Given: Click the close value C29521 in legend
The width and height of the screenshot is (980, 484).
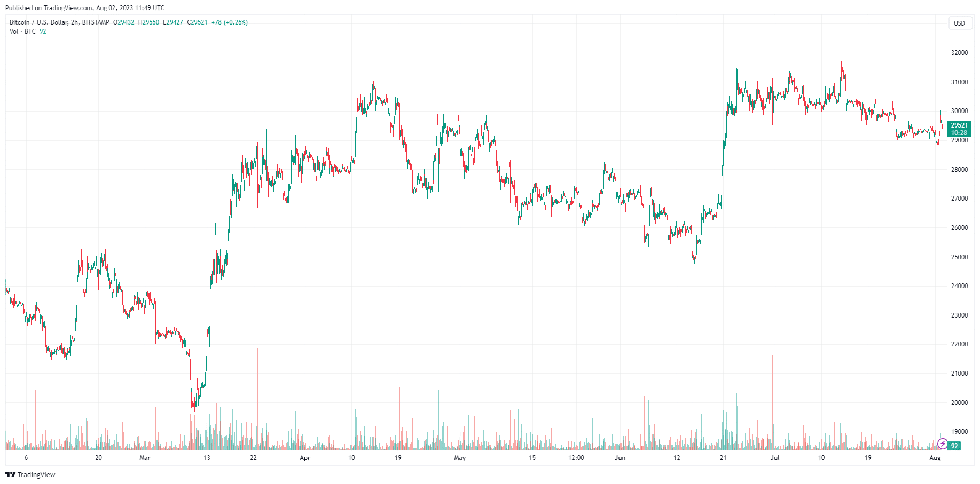Looking at the screenshot, I should [x=197, y=22].
